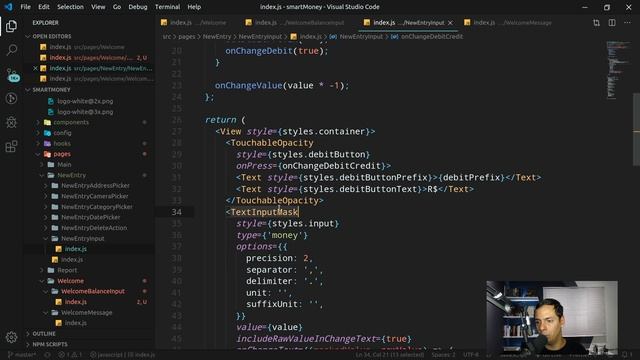Open Source Control view with pending changes badge

tap(12, 75)
